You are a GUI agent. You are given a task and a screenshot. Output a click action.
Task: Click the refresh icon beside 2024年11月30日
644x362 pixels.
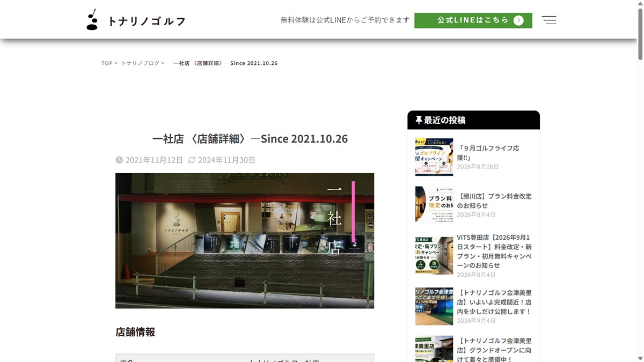(192, 160)
